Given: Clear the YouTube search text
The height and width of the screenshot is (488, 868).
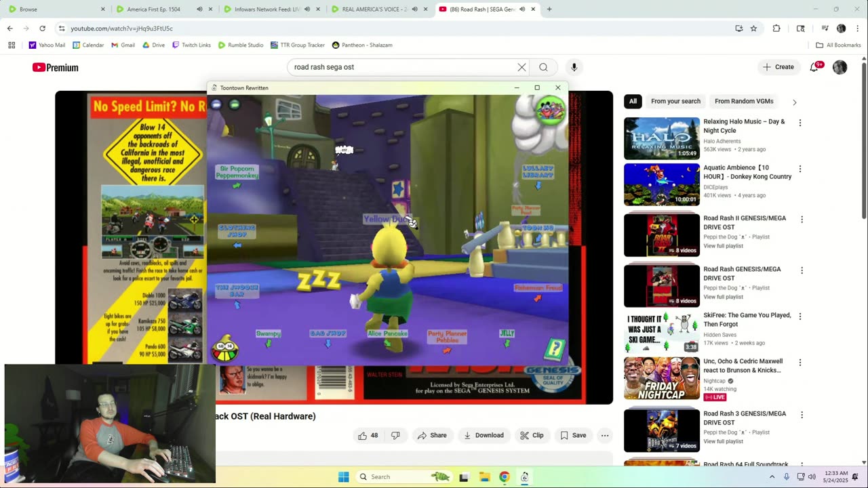Looking at the screenshot, I should [521, 67].
